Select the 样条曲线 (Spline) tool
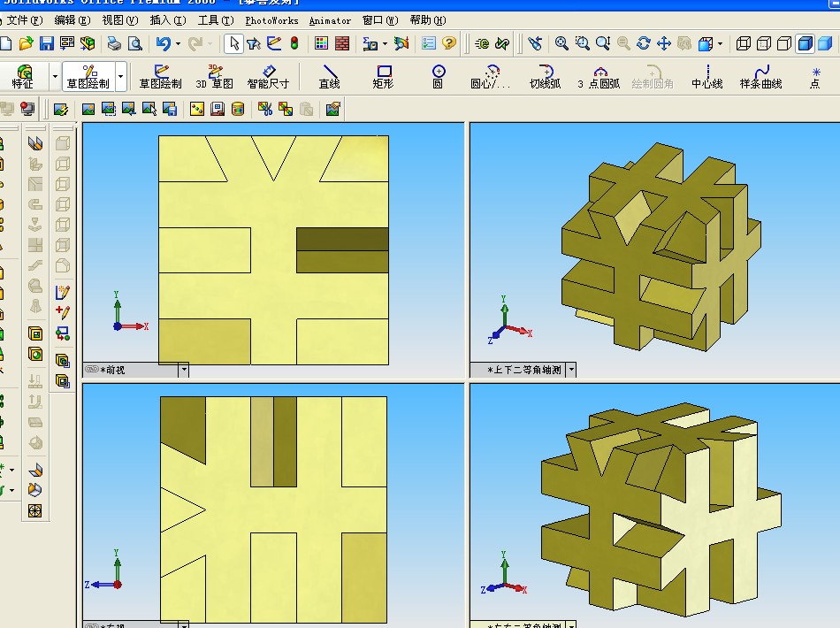 tap(760, 77)
